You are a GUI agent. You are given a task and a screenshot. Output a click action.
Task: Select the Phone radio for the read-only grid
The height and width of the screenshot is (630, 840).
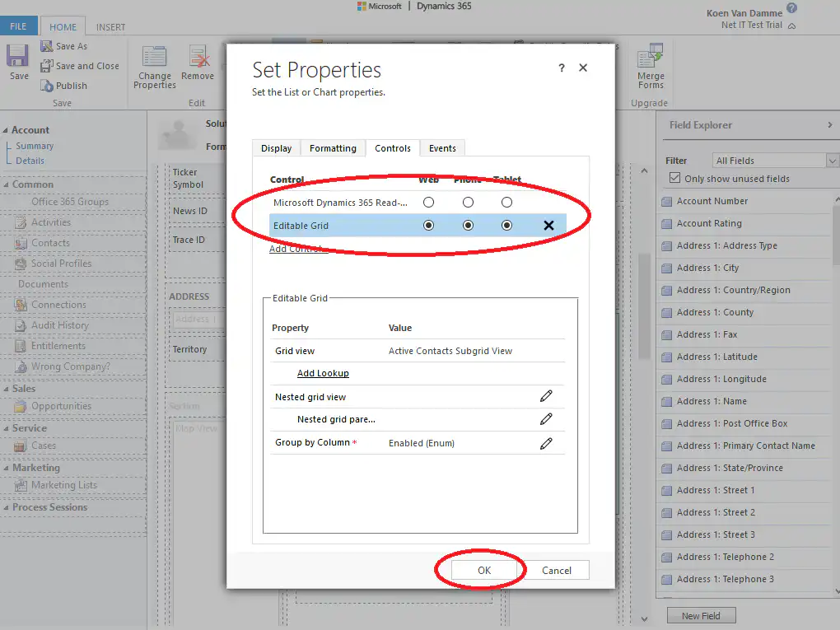(467, 201)
